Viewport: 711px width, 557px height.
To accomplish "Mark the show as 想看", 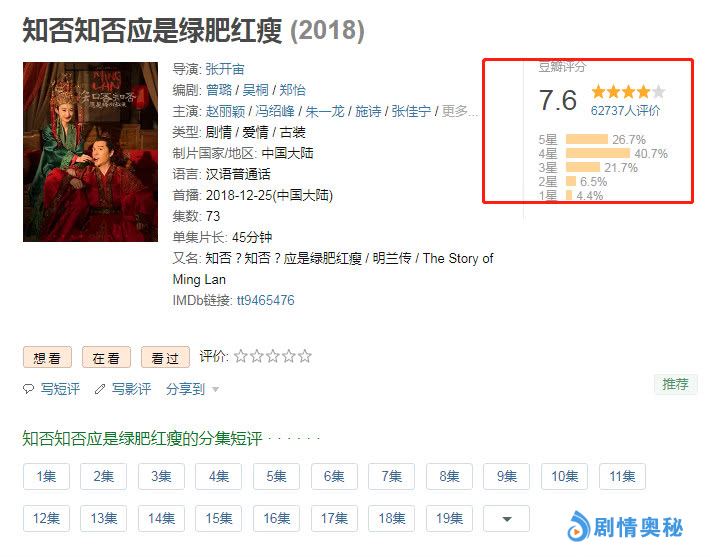I will [48, 358].
